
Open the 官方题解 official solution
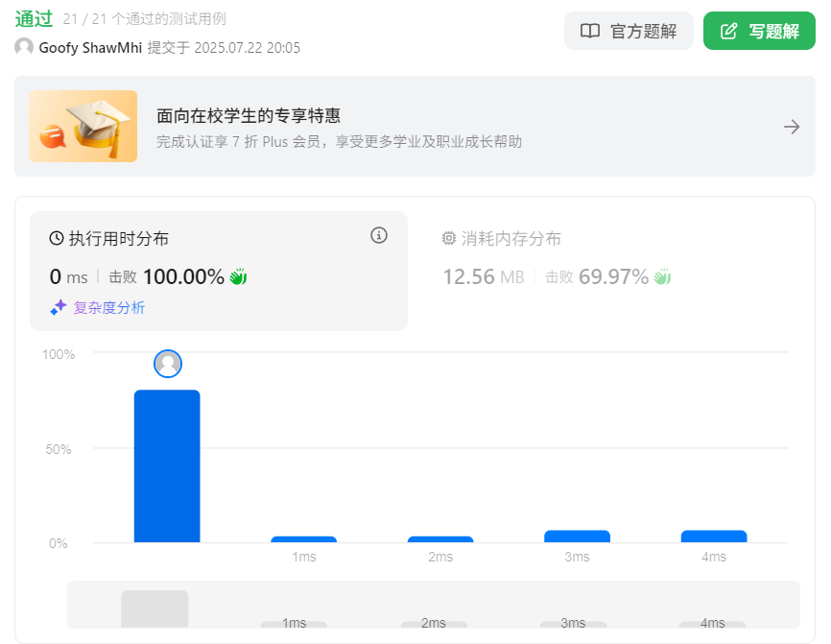[629, 31]
